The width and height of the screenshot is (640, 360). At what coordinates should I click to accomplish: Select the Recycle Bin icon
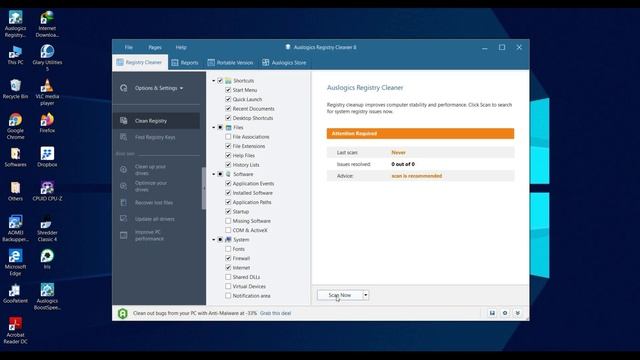16,89
